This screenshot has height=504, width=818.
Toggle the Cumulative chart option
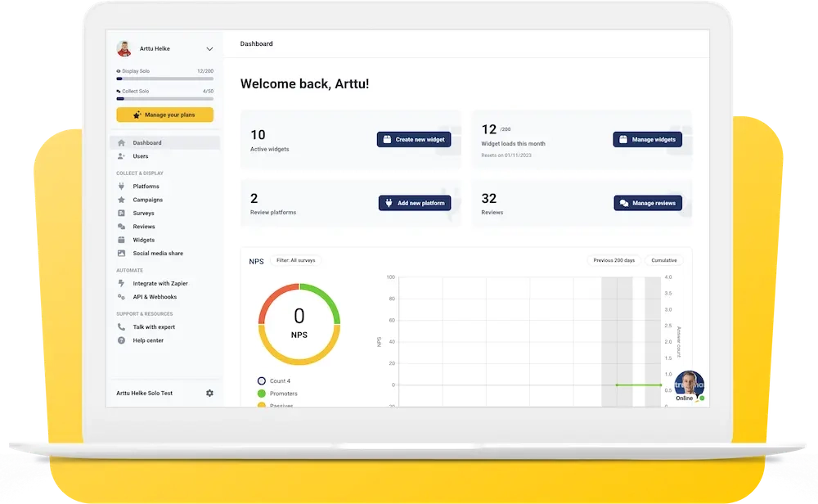pyautogui.click(x=663, y=260)
